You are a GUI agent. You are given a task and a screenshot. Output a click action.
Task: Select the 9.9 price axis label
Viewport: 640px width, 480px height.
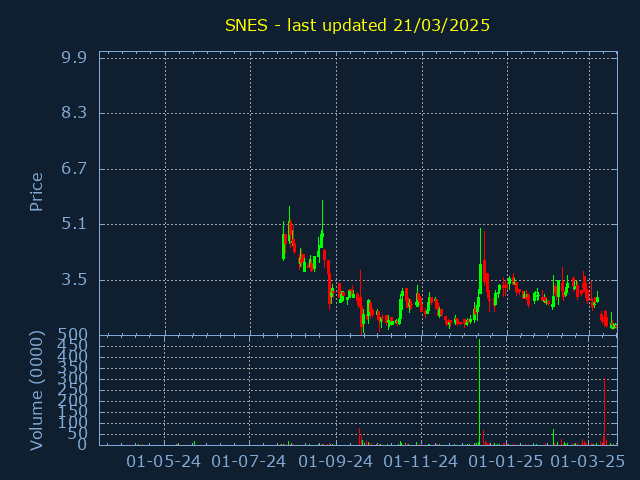[74, 58]
